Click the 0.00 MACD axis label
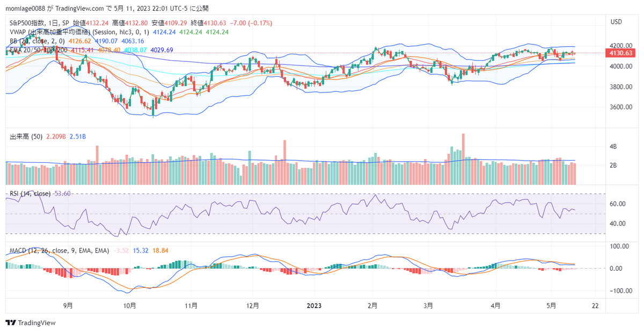Image resolution: width=644 pixels, height=332 pixels. pos(615,269)
